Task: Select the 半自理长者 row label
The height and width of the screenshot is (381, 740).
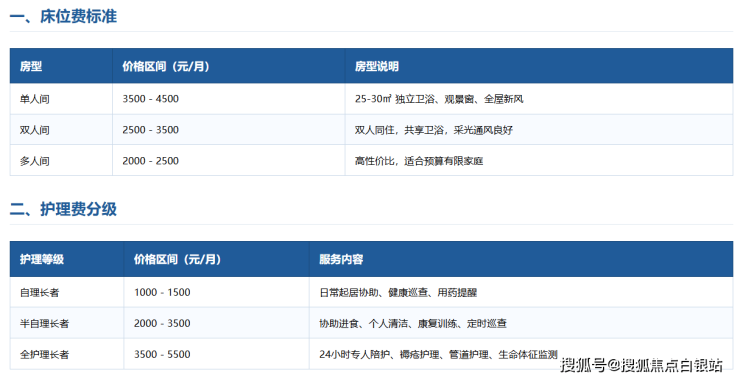Action: 44,323
